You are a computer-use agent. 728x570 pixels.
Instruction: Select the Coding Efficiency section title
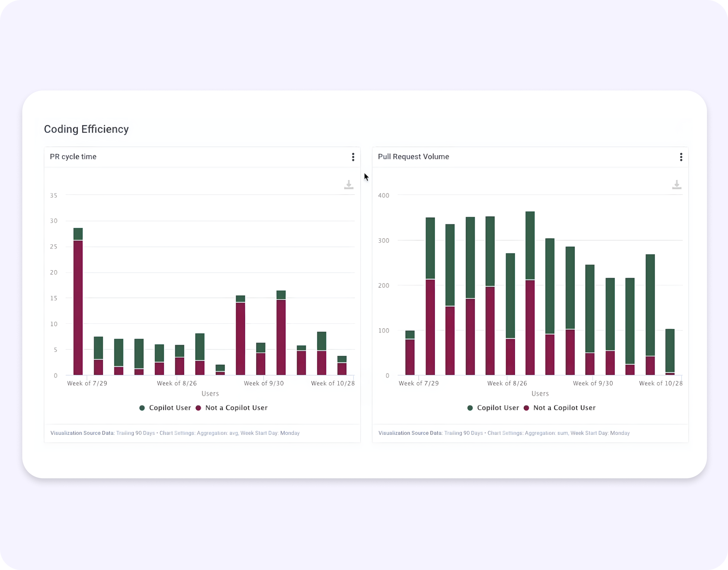tap(86, 129)
